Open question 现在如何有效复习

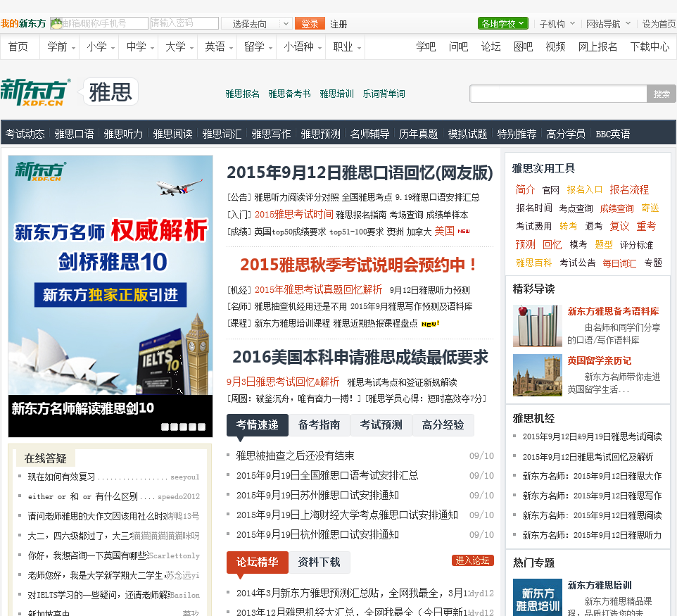pyautogui.click(x=61, y=477)
